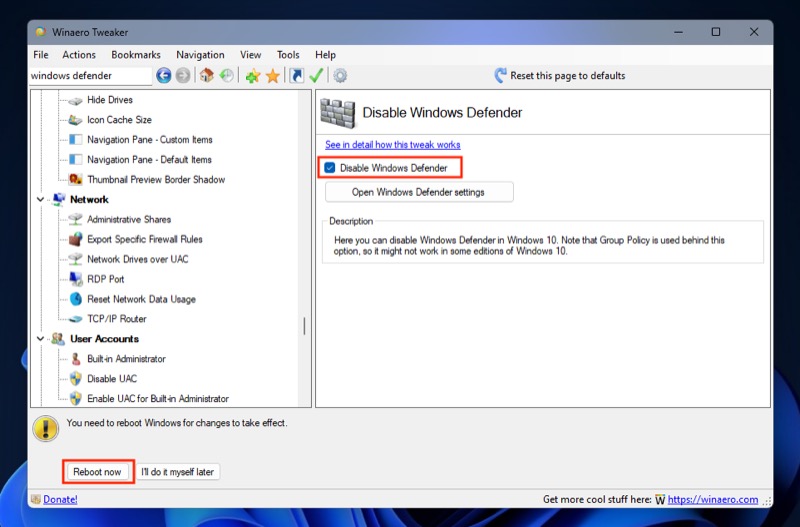Open Windows Defender settings button
The image size is (800, 527).
419,192
